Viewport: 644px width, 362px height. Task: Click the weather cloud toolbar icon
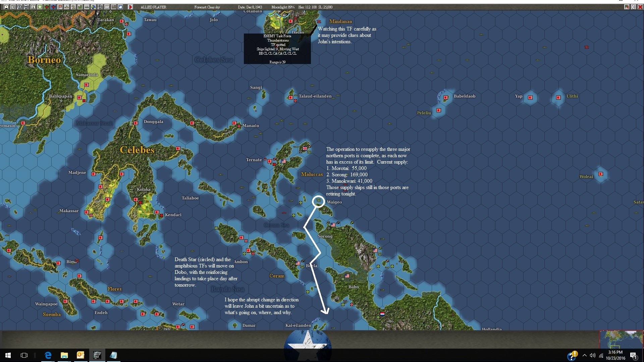pos(120,7)
